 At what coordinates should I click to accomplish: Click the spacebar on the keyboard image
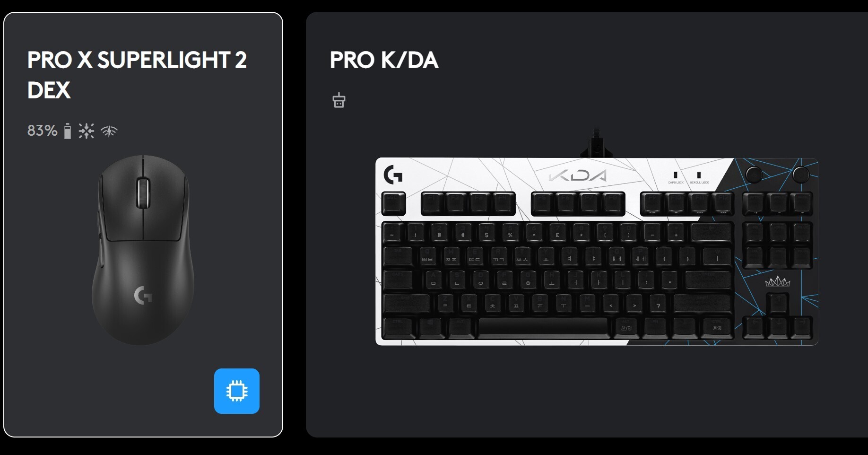[543, 327]
